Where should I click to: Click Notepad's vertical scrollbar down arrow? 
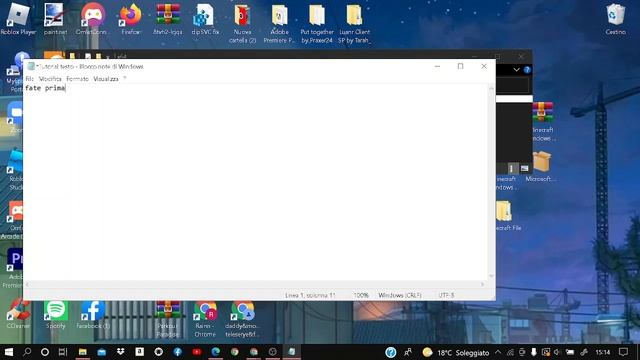[x=491, y=276]
